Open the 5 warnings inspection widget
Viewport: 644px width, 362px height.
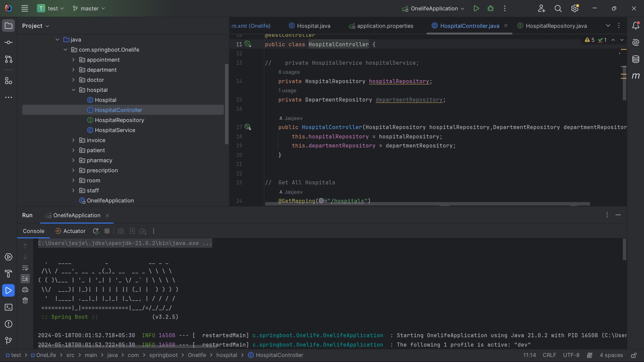pyautogui.click(x=589, y=40)
